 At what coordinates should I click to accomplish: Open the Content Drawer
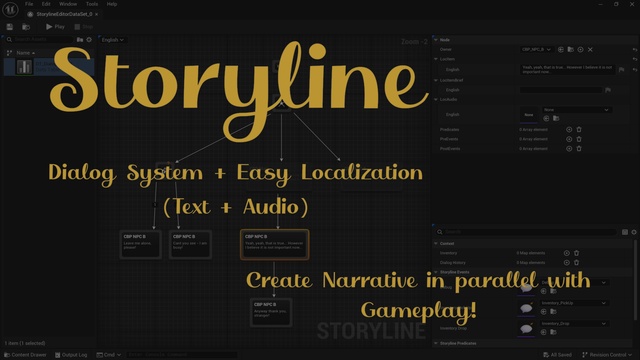[x=25, y=355]
